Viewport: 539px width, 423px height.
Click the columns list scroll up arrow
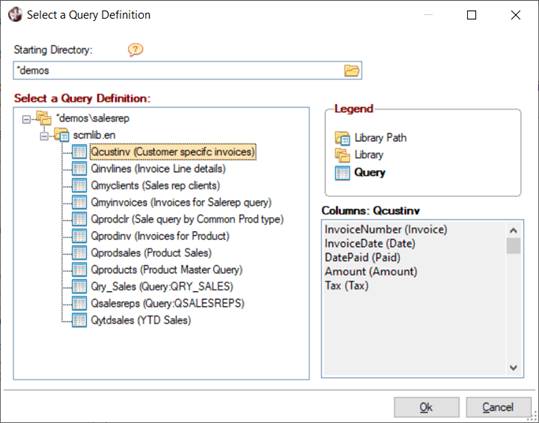[514, 230]
